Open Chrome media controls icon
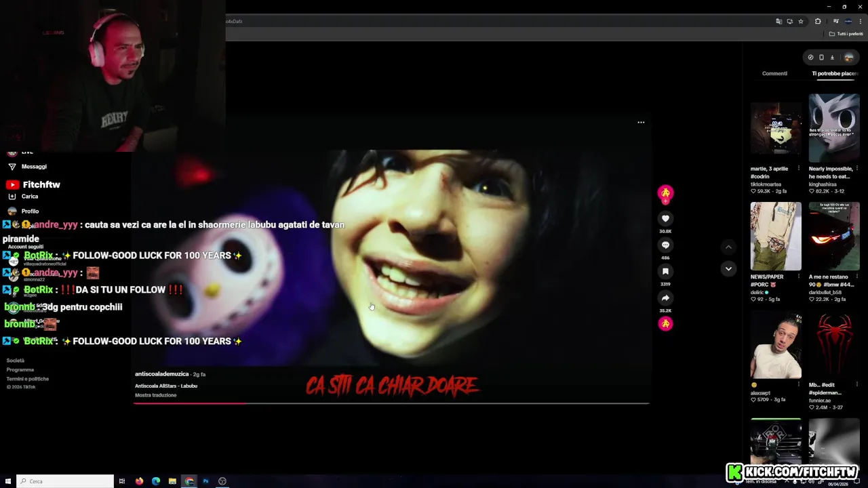Screen dimensions: 868x488 coord(835,22)
